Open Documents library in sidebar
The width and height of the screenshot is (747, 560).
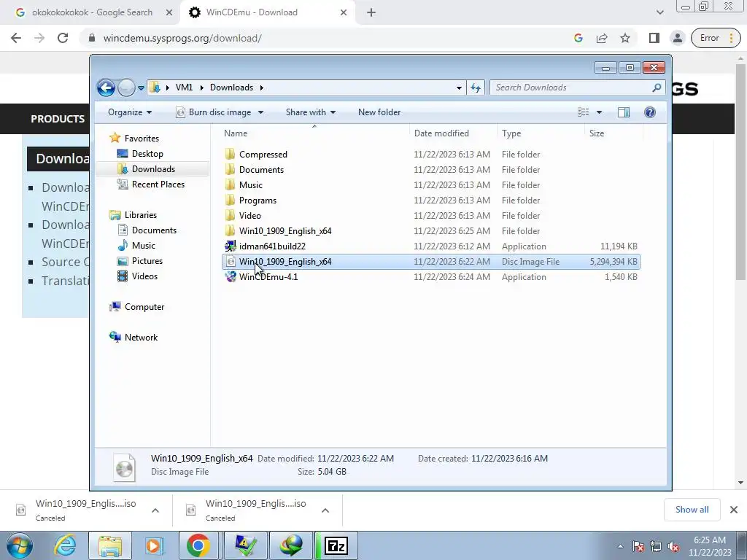coord(154,230)
